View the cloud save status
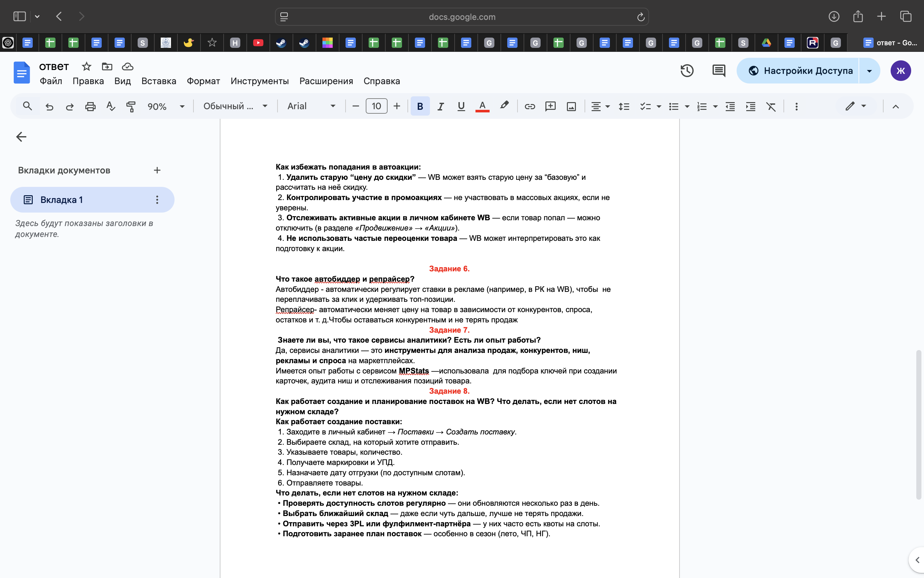The width and height of the screenshot is (924, 578). tap(127, 66)
